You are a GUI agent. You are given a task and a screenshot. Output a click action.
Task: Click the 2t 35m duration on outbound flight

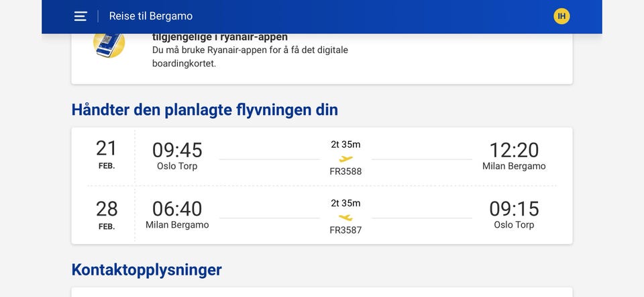[345, 144]
